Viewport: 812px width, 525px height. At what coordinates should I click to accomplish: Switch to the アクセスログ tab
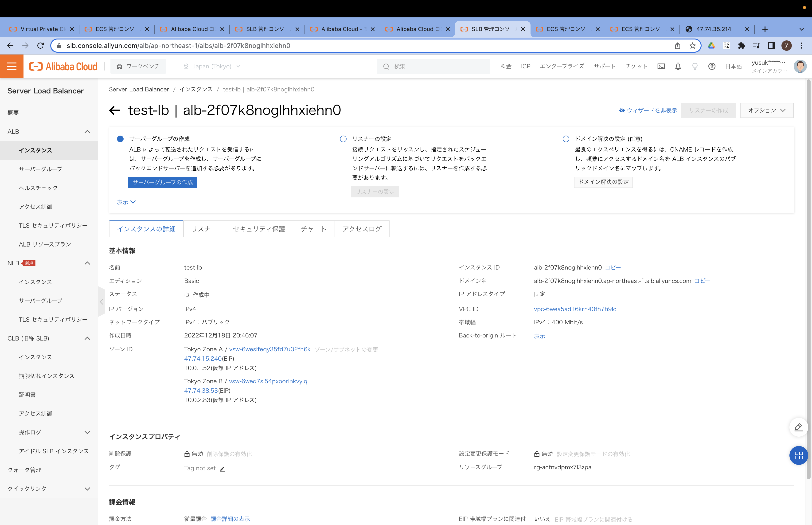[x=362, y=229]
